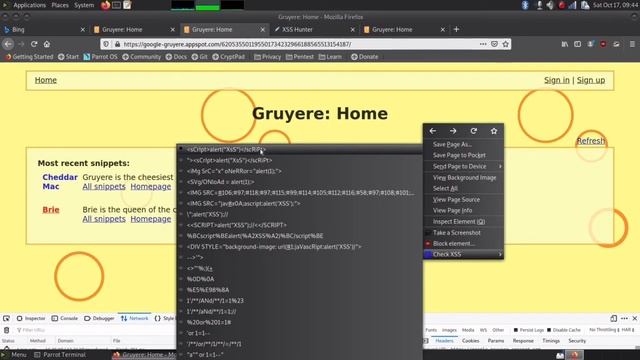Switch to the Response panel tab

coord(523,341)
